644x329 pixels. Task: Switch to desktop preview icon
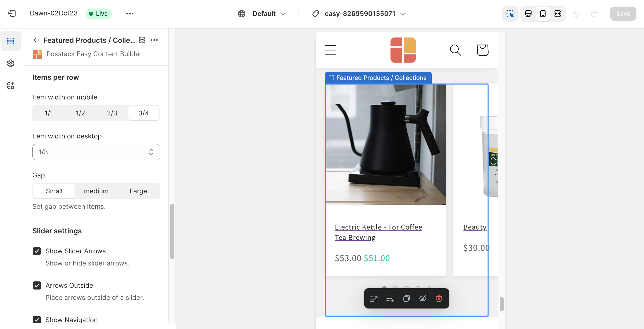(x=528, y=14)
